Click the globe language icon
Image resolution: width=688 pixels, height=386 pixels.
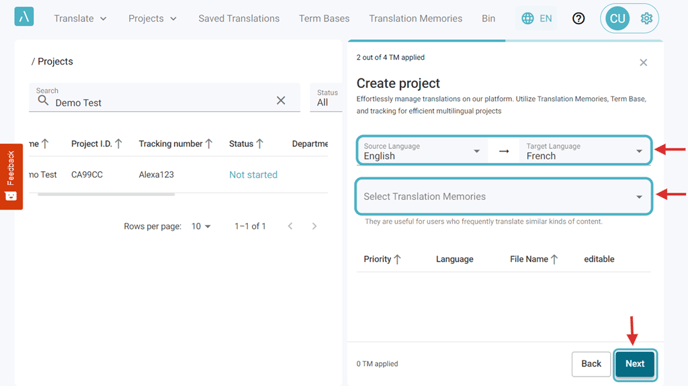pos(527,18)
